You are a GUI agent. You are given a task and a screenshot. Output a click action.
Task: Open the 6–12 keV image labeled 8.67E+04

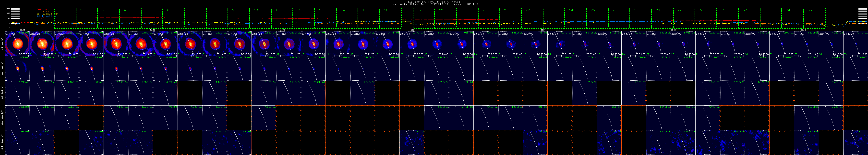[x=165, y=68]
